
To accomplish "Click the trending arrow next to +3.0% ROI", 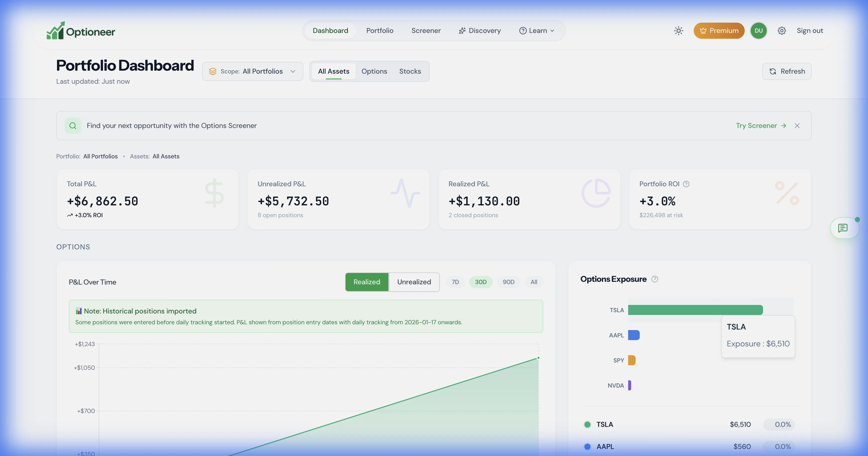I will [70, 215].
